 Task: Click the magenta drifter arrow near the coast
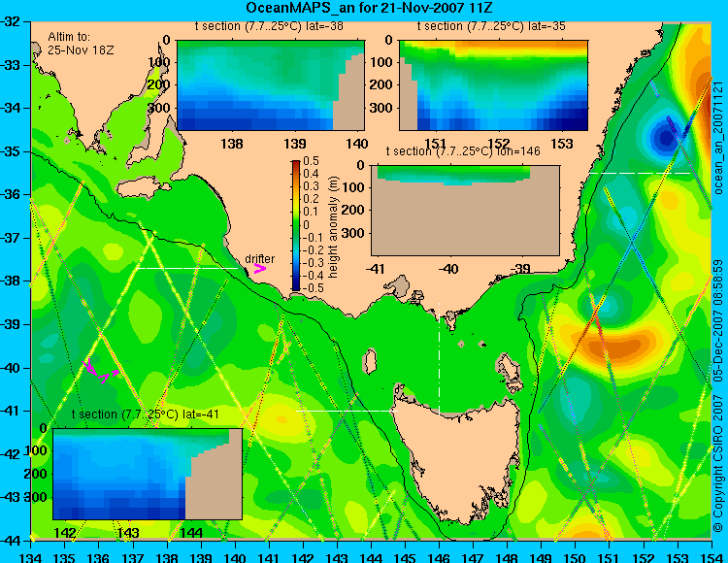pyautogui.click(x=259, y=269)
